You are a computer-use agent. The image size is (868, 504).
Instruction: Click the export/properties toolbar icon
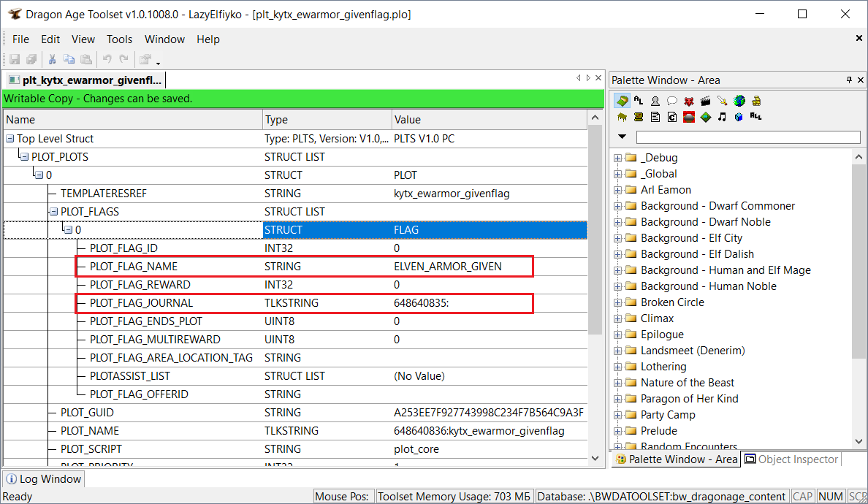[145, 59]
